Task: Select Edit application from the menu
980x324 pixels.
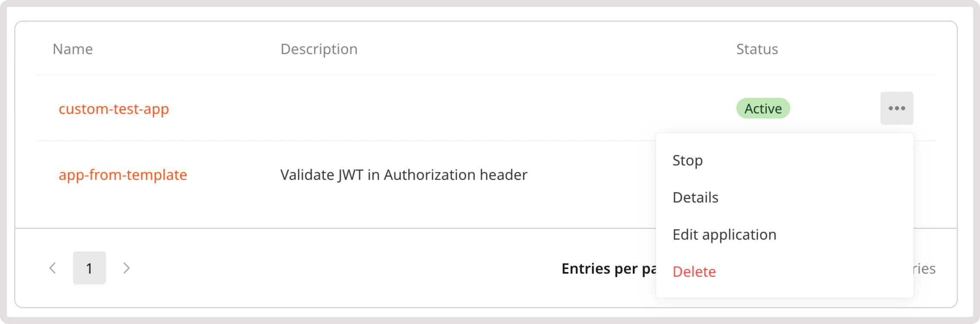Action: 724,234
